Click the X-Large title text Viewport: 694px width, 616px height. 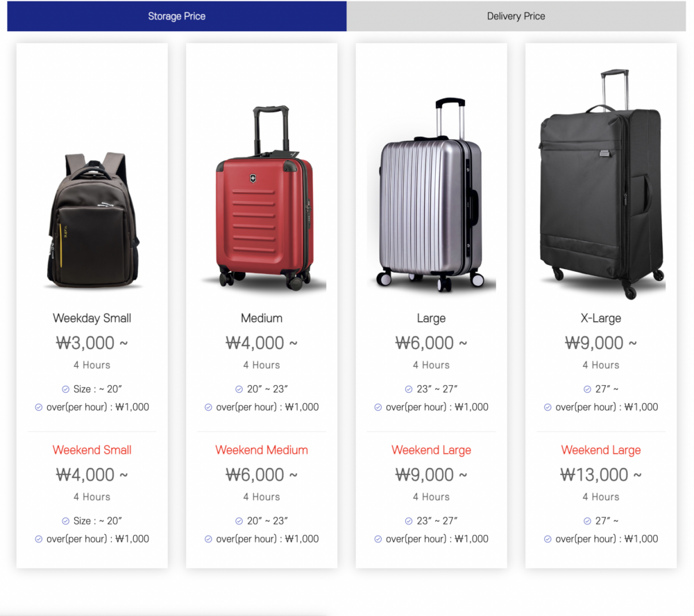click(601, 318)
